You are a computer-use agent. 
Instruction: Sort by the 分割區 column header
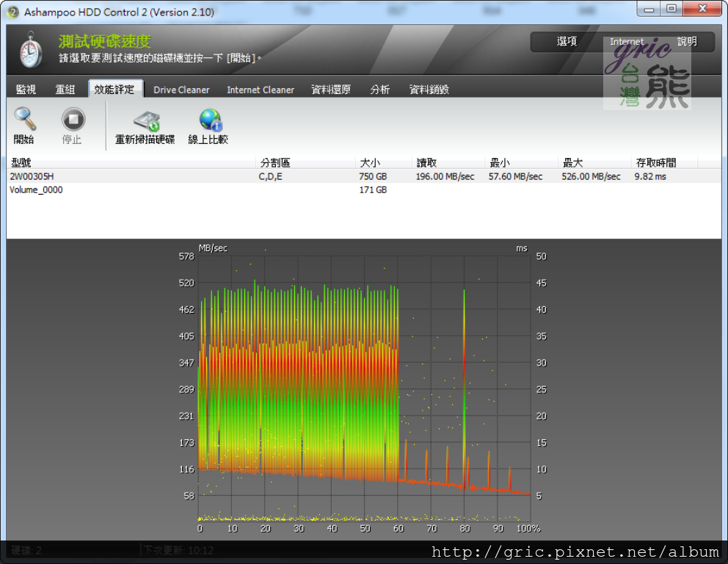pyautogui.click(x=305, y=162)
